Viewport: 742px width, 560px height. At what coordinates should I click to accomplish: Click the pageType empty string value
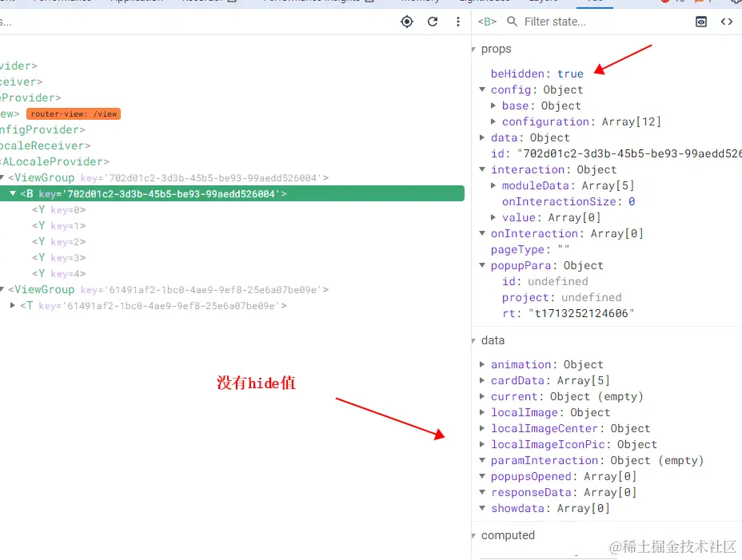tap(563, 248)
